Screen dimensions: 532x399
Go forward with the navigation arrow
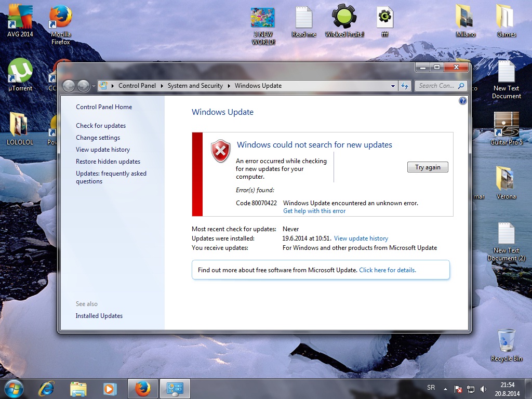pyautogui.click(x=83, y=86)
